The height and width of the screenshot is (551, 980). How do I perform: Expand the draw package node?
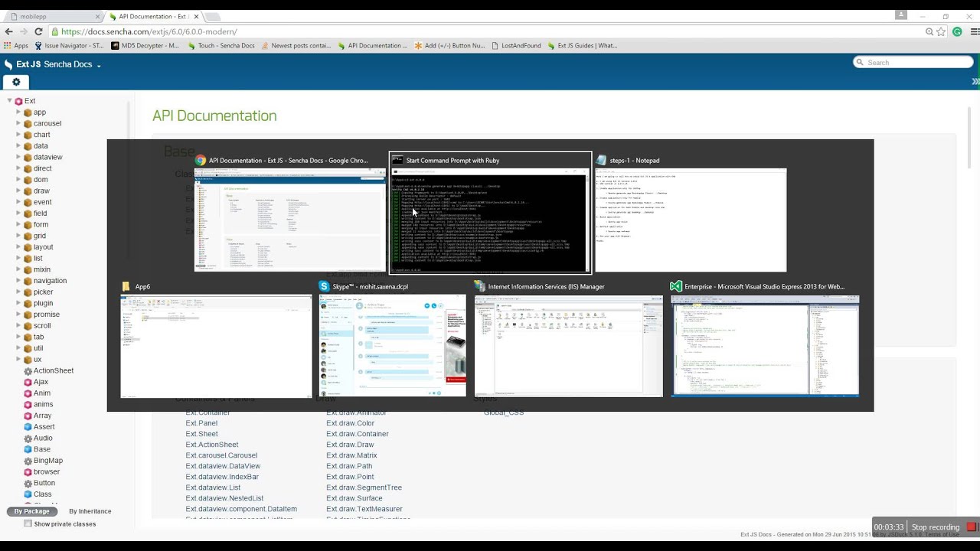pyautogui.click(x=18, y=191)
